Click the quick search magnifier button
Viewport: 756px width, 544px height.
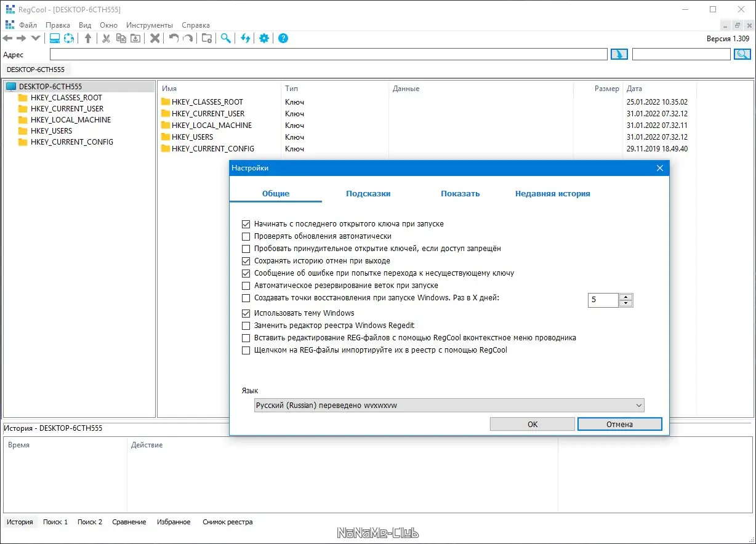pyautogui.click(x=741, y=54)
